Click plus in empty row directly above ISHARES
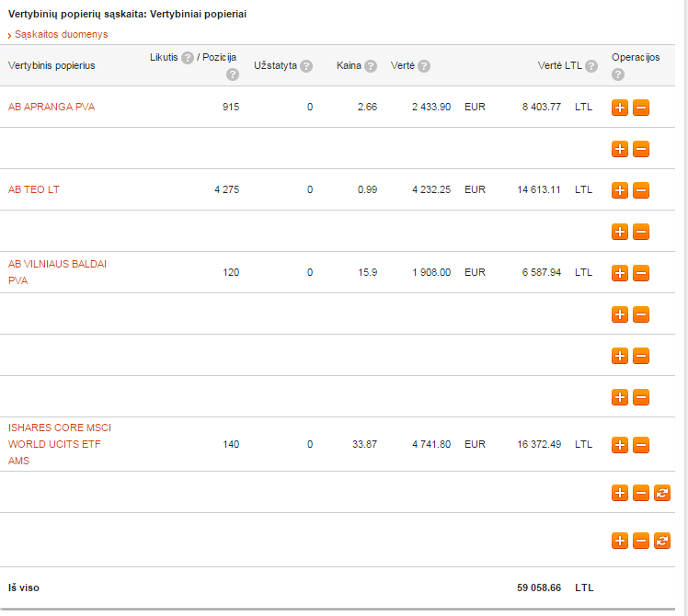Image resolution: width=688 pixels, height=616 pixels. [620, 397]
